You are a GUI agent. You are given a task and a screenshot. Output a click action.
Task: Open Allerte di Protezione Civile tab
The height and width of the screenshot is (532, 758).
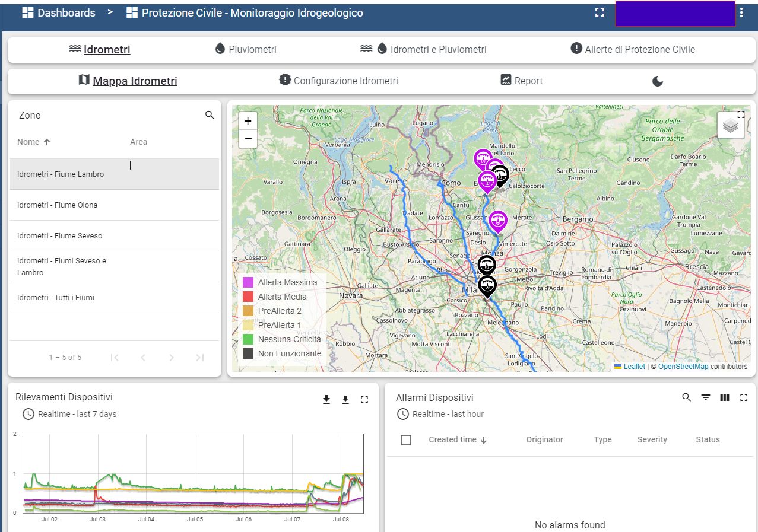(633, 50)
